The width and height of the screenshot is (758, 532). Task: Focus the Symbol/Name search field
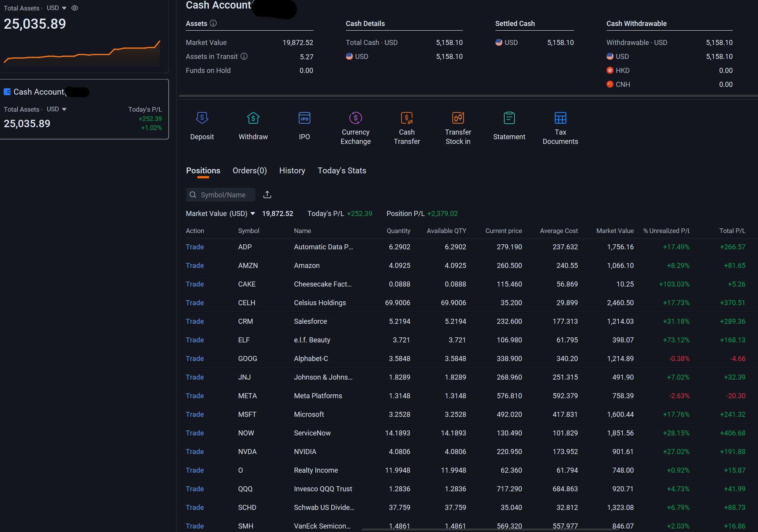(x=220, y=195)
